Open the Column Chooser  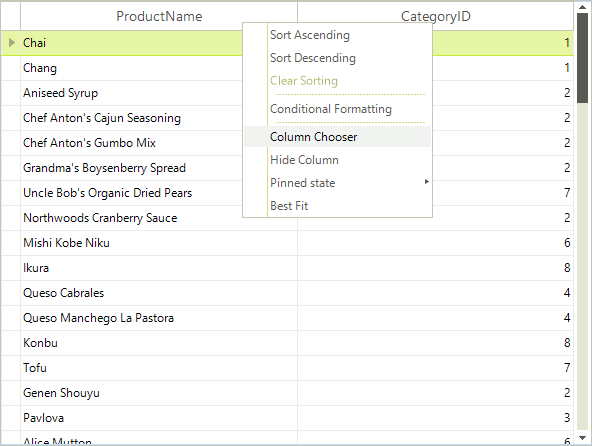(337, 137)
